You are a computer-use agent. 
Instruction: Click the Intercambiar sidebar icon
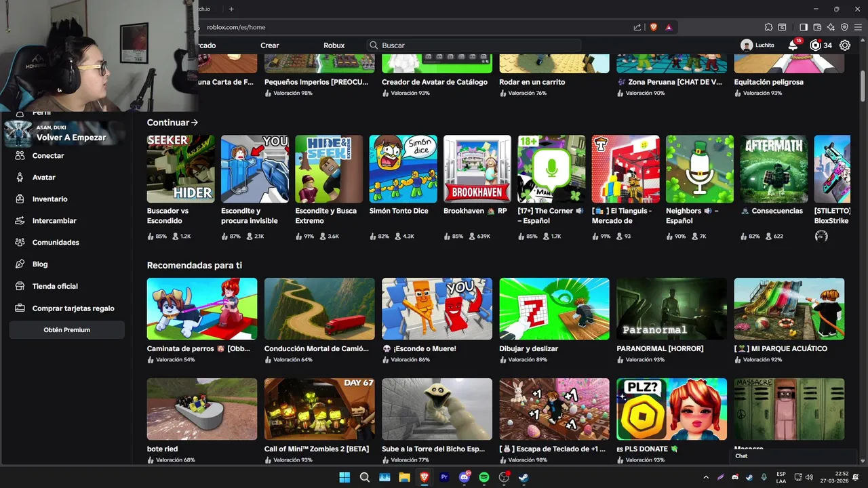coord(20,220)
